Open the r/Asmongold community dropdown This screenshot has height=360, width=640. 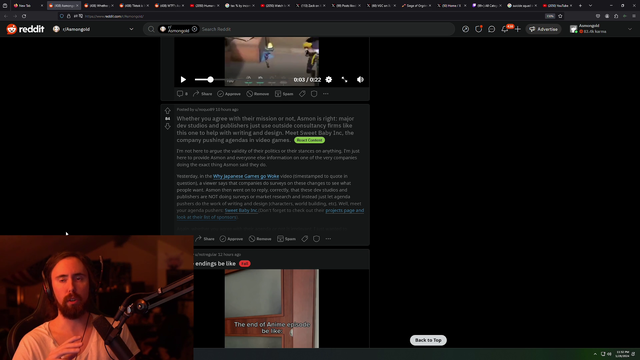coord(93,29)
